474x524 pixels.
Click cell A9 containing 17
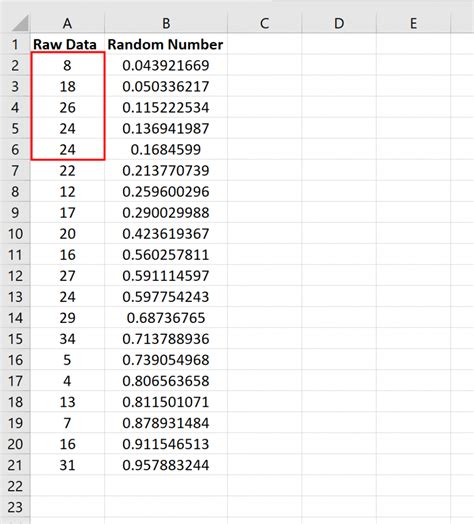(68, 212)
